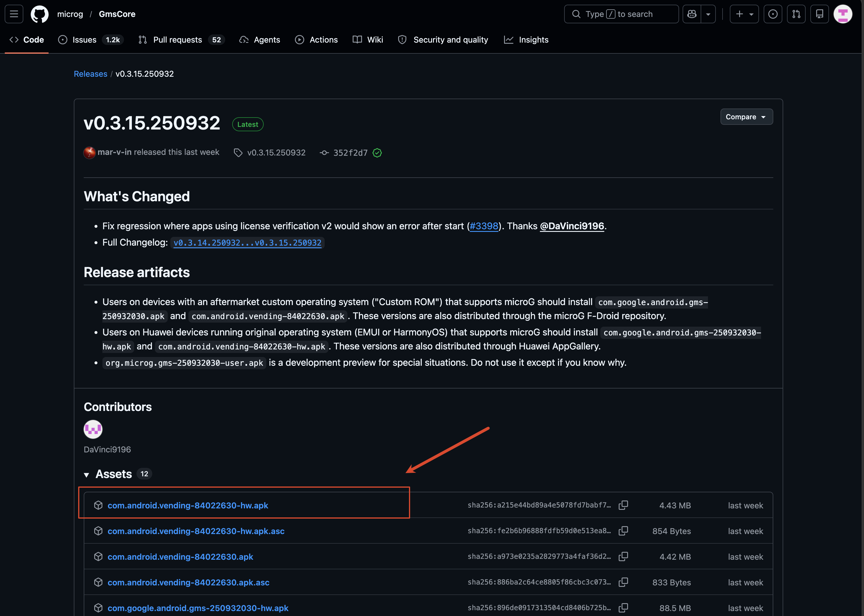Open pull requests icon in header

(796, 14)
